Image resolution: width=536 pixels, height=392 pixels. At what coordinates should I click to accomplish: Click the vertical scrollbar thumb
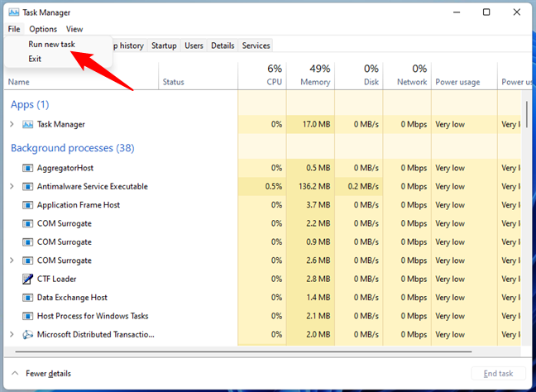[527, 114]
